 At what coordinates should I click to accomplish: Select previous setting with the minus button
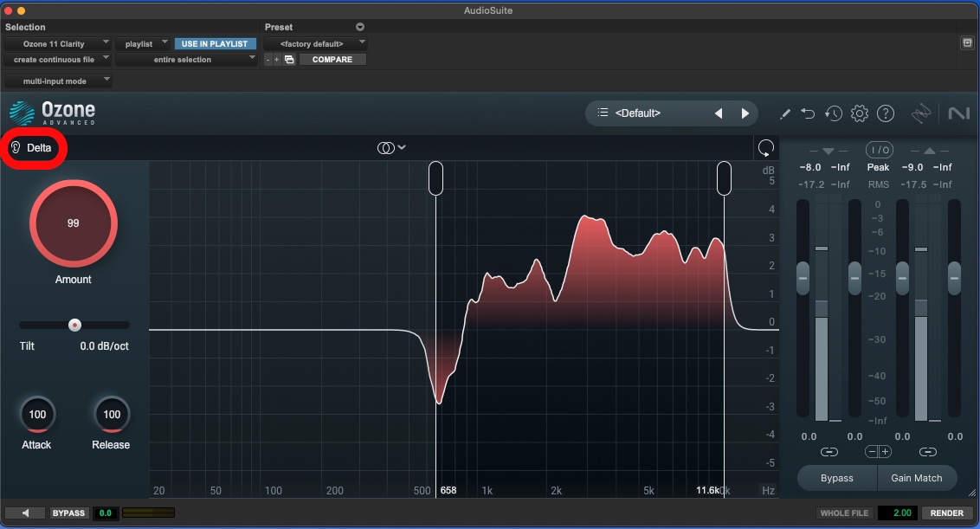[268, 60]
